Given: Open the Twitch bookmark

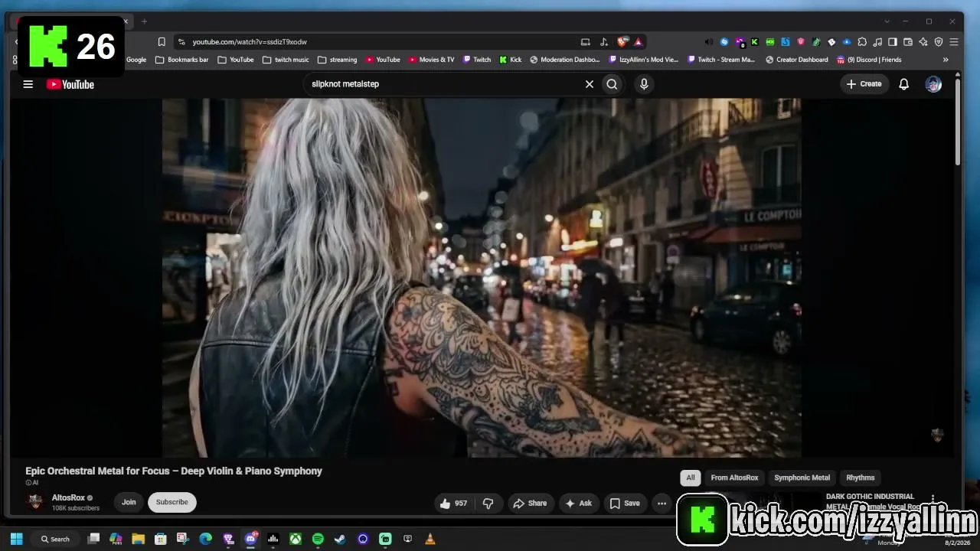Looking at the screenshot, I should [x=476, y=60].
